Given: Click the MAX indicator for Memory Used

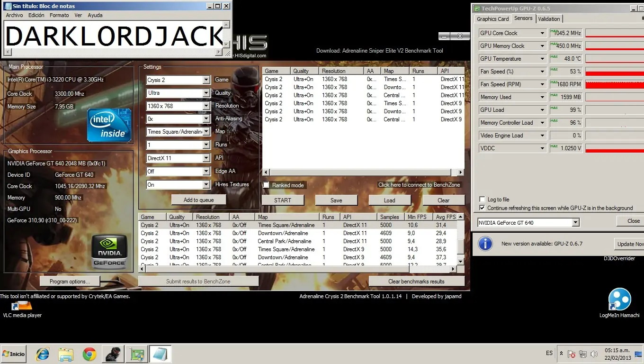Looking at the screenshot, I should (x=554, y=96).
